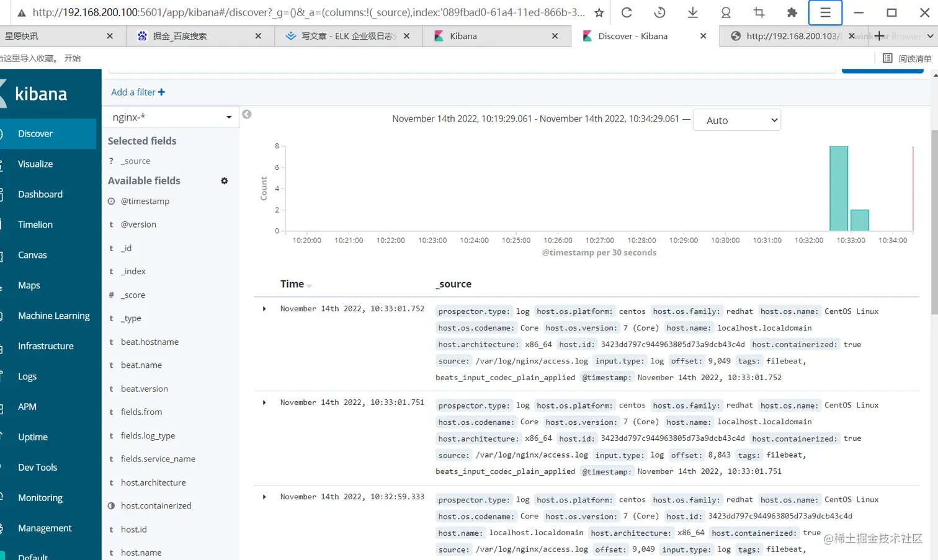Open Infrastructure in Kibana sidebar
This screenshot has width=938, height=560.
tap(46, 346)
